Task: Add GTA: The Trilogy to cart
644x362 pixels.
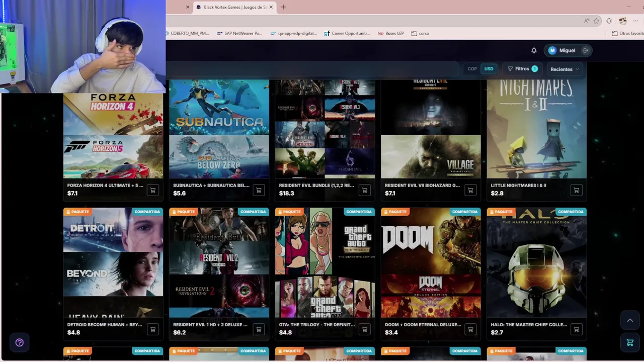Action: tap(364, 330)
